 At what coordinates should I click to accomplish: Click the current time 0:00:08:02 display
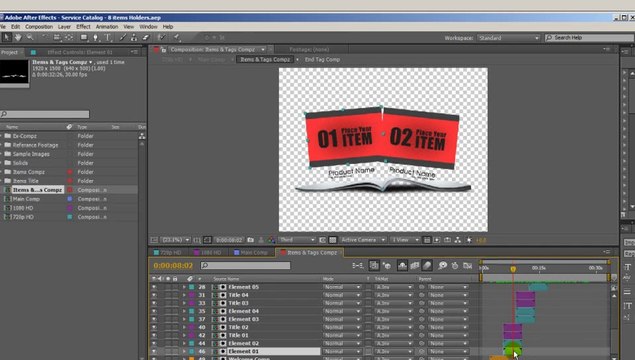point(173,266)
